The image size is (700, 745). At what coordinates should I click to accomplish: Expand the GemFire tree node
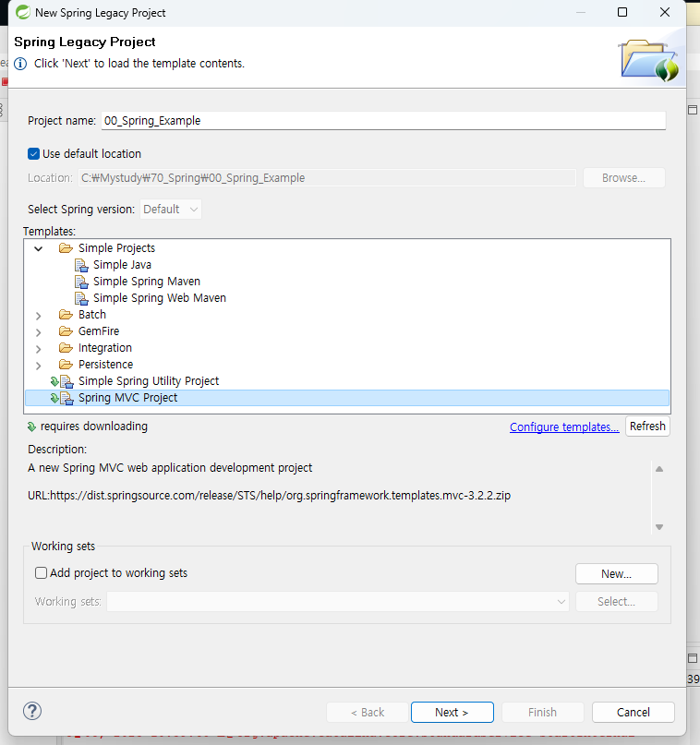pos(39,332)
